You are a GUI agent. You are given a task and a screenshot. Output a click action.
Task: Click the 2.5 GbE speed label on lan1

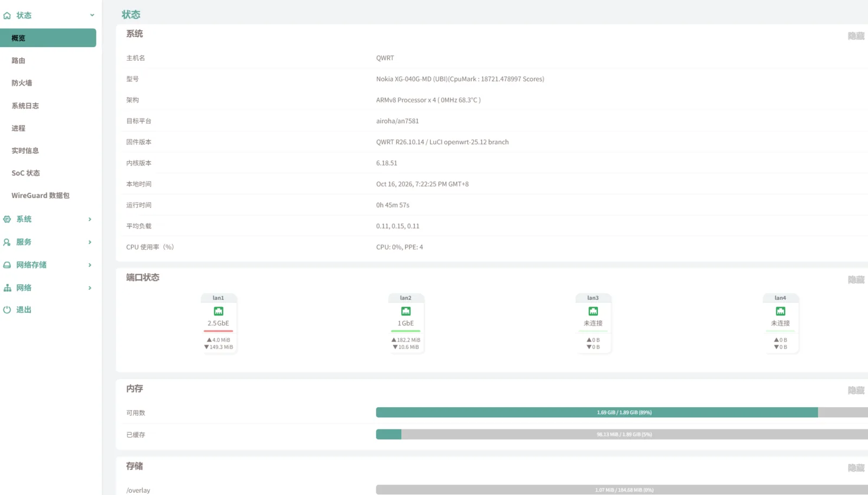tap(219, 323)
